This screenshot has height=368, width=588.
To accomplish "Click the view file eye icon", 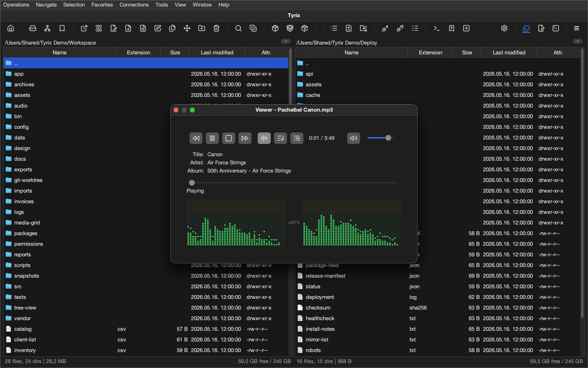I will click(x=99, y=28).
